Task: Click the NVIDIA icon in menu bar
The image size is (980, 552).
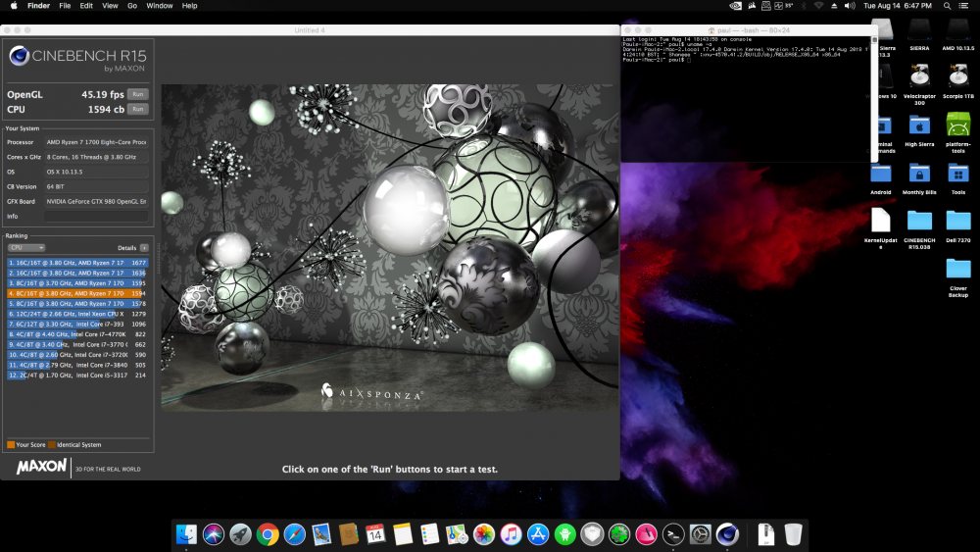Action: (x=736, y=6)
